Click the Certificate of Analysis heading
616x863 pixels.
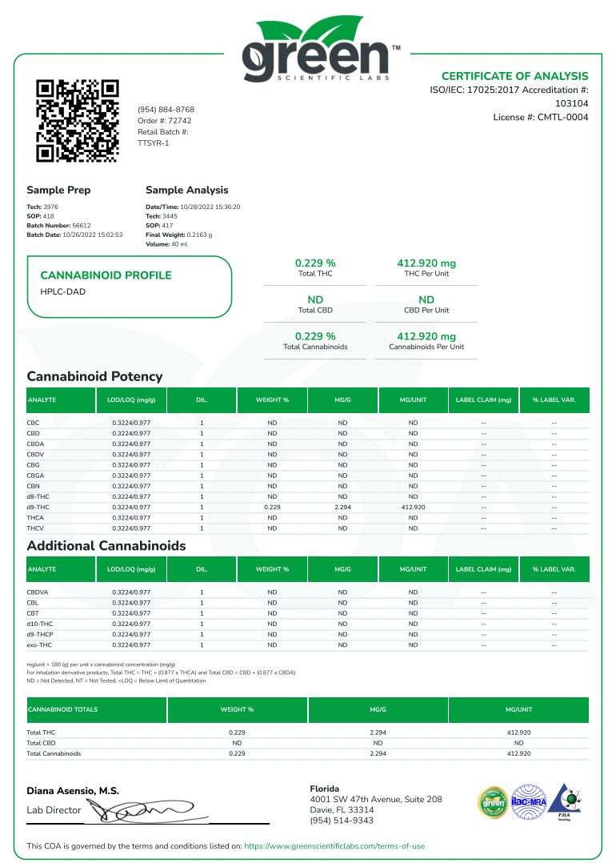click(x=514, y=76)
